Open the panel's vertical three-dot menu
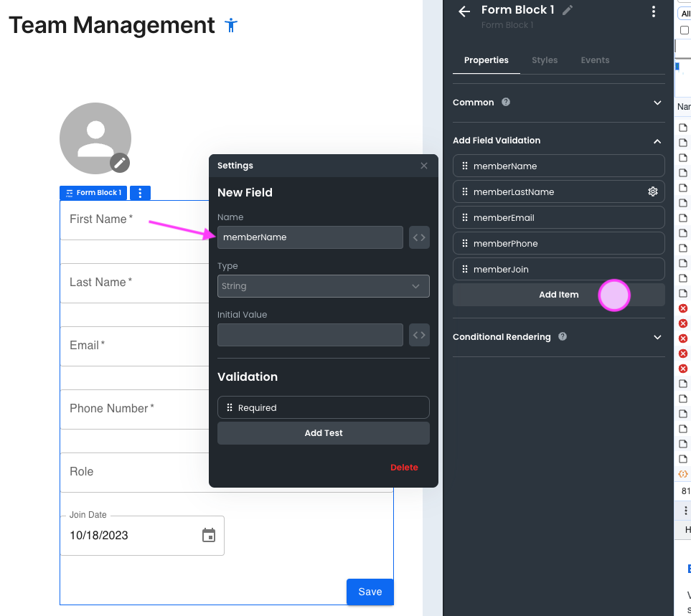Viewport: 691px width, 616px height. click(x=653, y=11)
